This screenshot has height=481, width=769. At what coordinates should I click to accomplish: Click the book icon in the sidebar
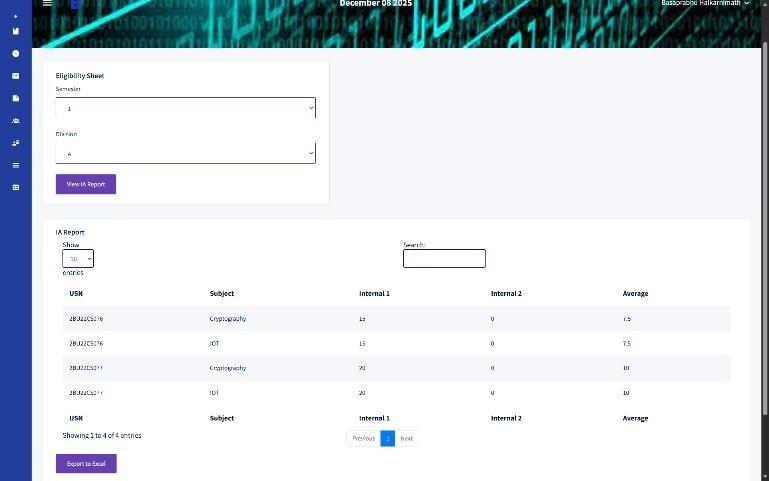click(16, 31)
